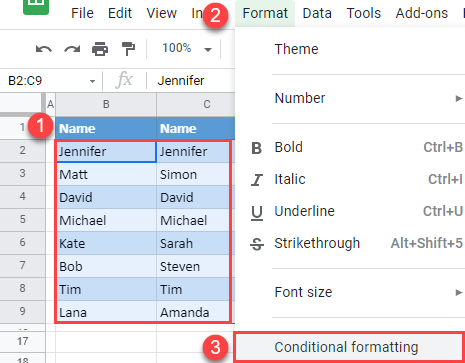The image size is (465, 363).
Task: Click the Kate cell
Action: [106, 243]
